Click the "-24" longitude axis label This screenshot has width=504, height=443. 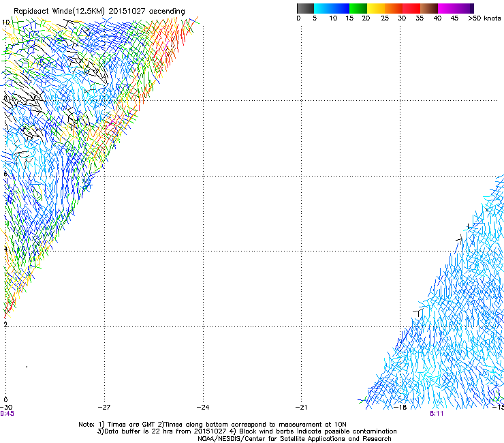point(203,408)
